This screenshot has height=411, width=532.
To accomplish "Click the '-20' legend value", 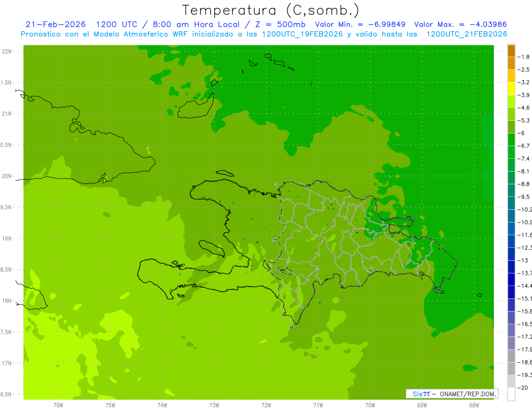I will 523,388.
